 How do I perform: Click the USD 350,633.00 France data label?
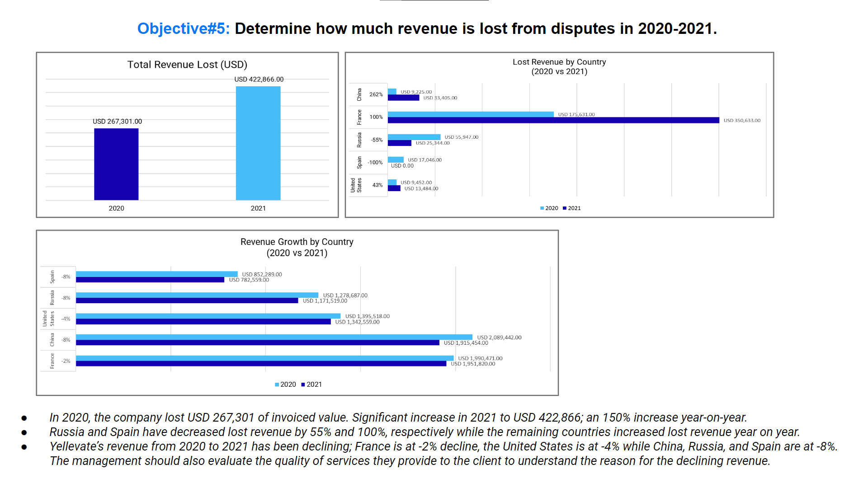pos(742,120)
